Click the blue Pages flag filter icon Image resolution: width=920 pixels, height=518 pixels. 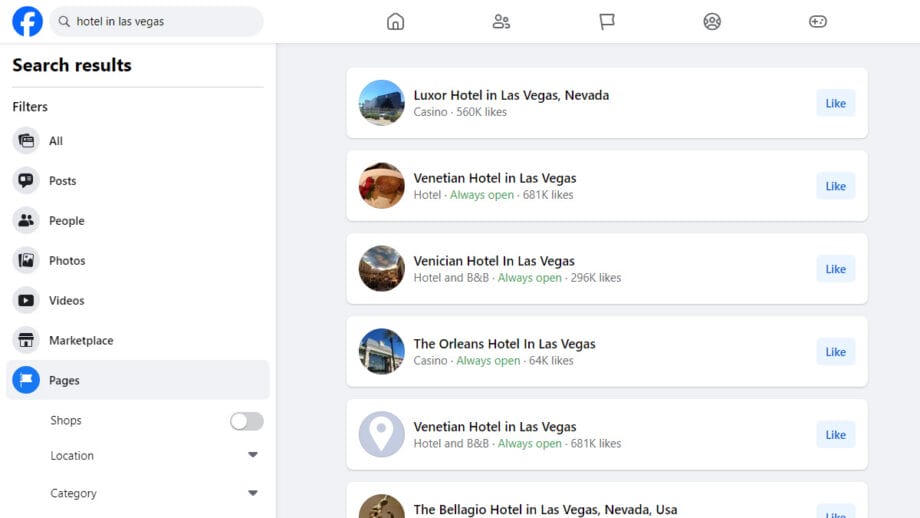tap(26, 380)
